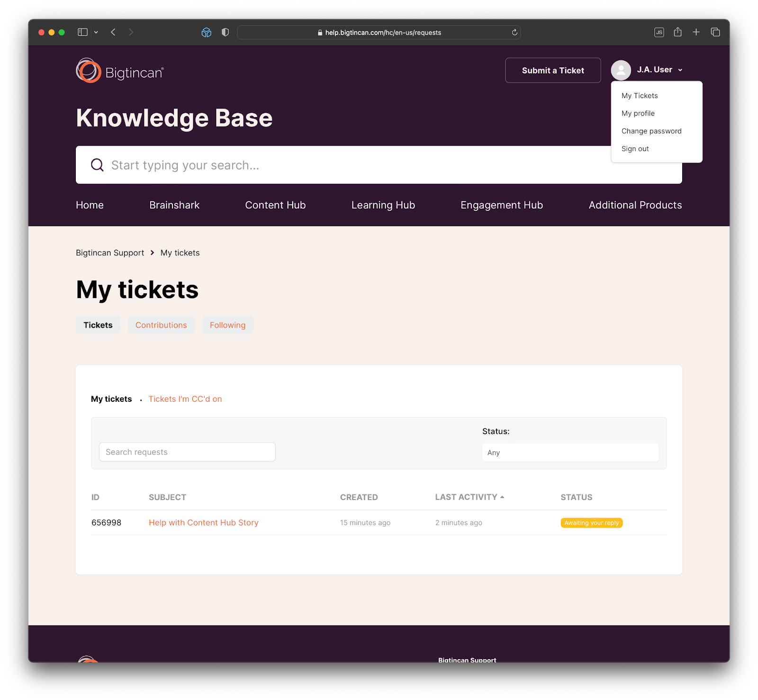Click the STATUS column header

[x=576, y=497]
